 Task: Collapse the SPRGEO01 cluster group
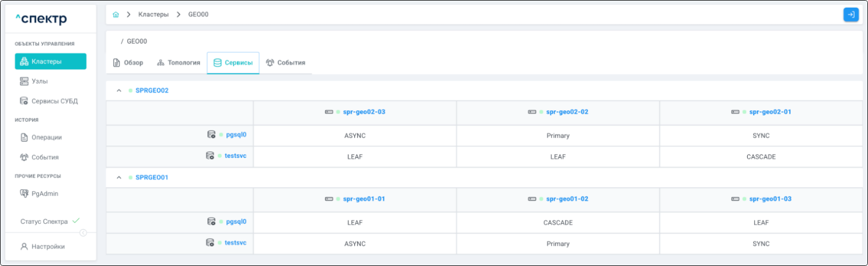(x=119, y=178)
